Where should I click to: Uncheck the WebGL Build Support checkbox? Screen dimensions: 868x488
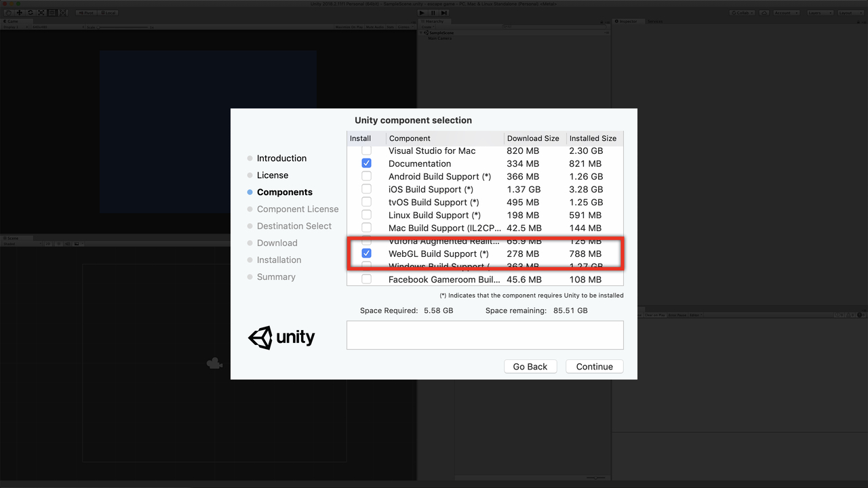tap(366, 253)
